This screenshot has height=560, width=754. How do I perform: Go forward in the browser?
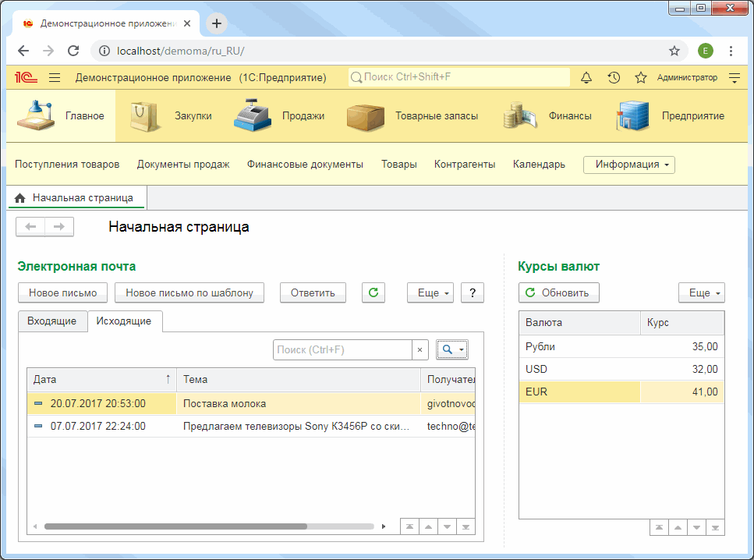tap(48, 51)
